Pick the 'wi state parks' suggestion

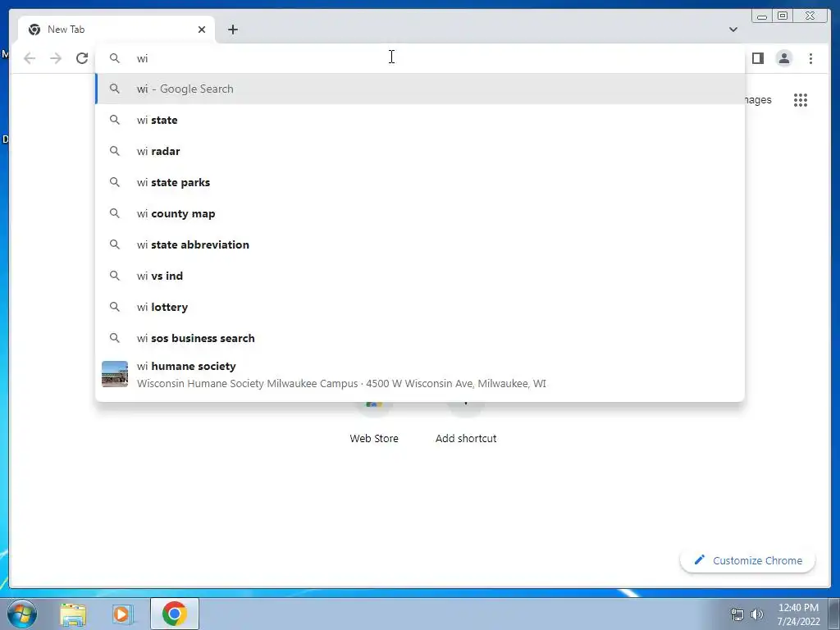tap(420, 182)
